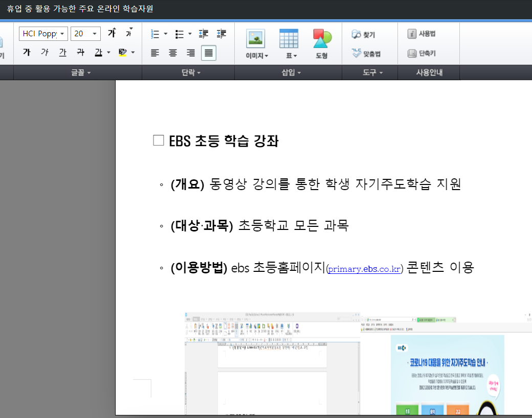Open the 사용법 usage guide
Viewport: 532px width, 418px height.
click(x=422, y=34)
